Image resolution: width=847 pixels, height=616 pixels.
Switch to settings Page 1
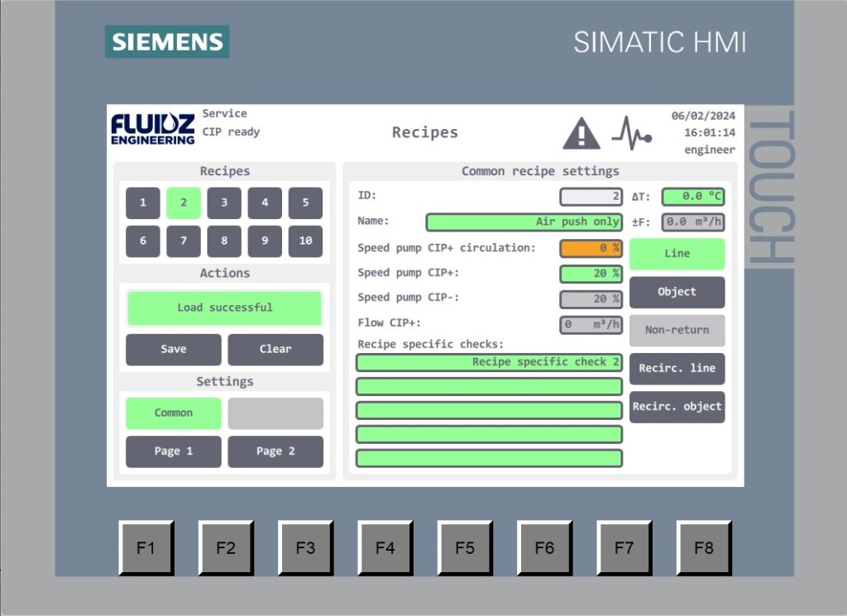[174, 451]
